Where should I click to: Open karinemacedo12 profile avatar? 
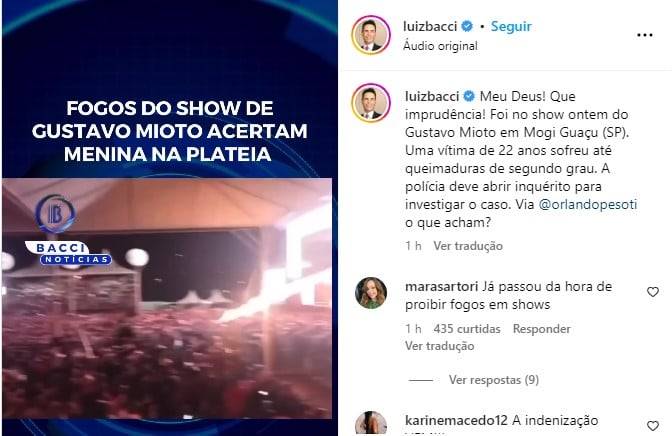[371, 424]
